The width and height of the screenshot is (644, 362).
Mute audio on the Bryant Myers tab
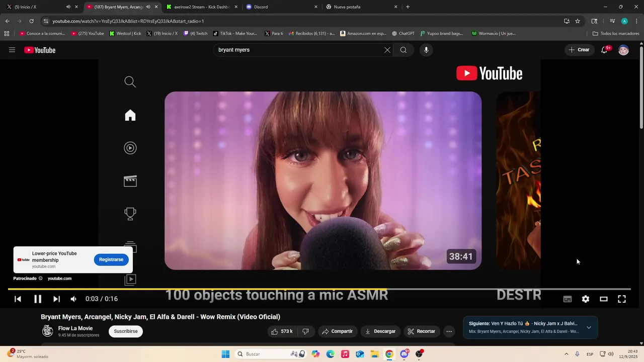148,7
